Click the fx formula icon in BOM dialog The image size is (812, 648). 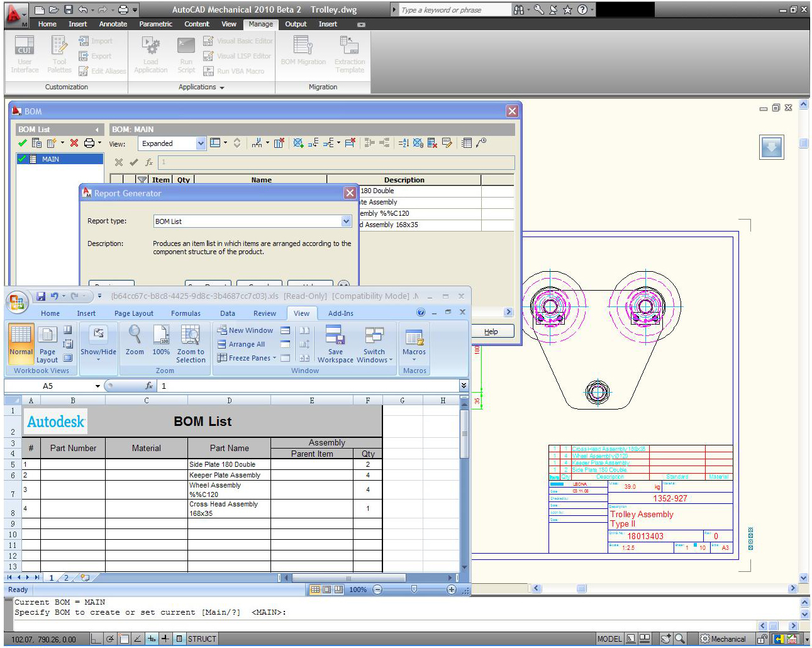pos(149,162)
